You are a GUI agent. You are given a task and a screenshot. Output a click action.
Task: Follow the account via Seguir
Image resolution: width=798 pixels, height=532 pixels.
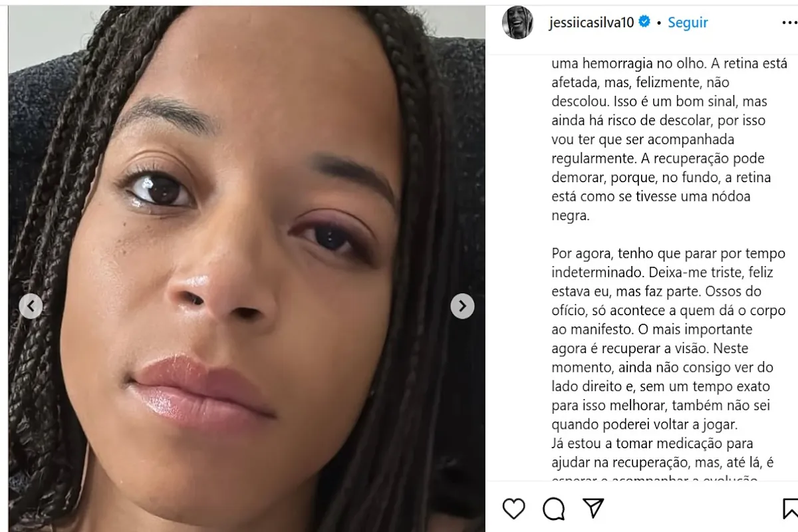[x=688, y=22]
